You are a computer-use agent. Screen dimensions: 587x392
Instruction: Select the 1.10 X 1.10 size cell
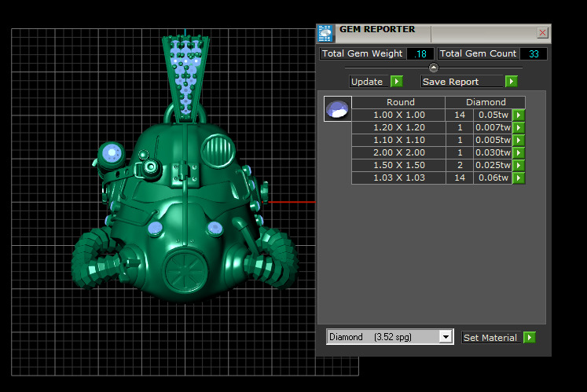[x=398, y=140]
